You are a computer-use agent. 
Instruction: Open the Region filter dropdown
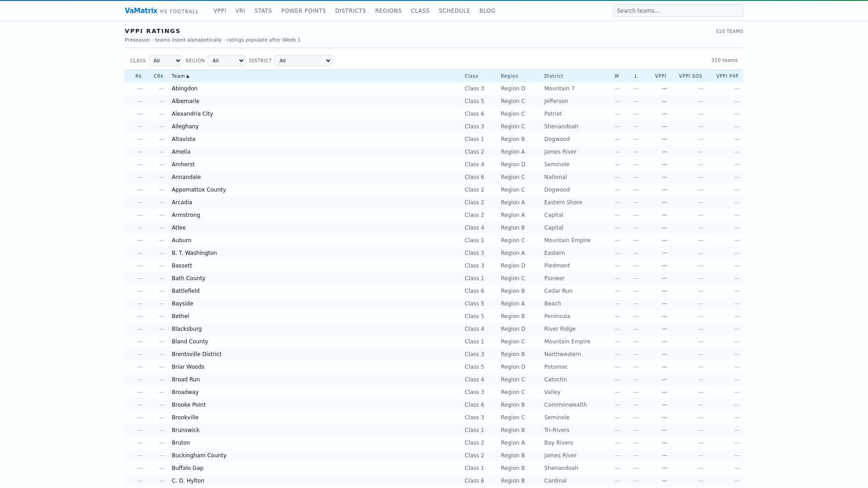click(x=226, y=61)
